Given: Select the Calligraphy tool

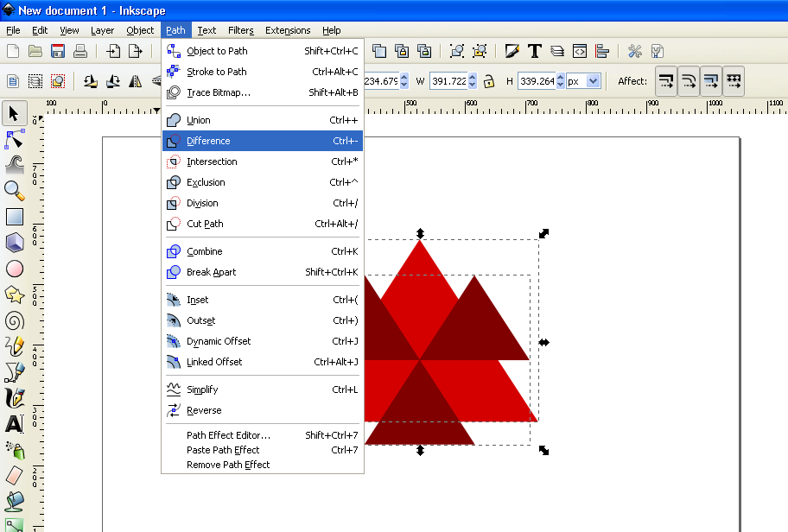Looking at the screenshot, I should [14, 398].
